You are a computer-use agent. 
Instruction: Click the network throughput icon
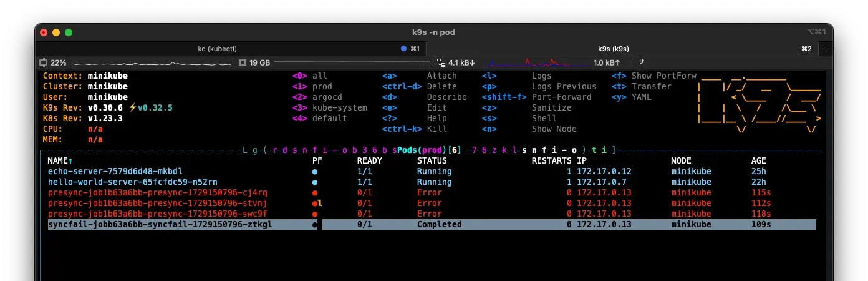tap(441, 63)
